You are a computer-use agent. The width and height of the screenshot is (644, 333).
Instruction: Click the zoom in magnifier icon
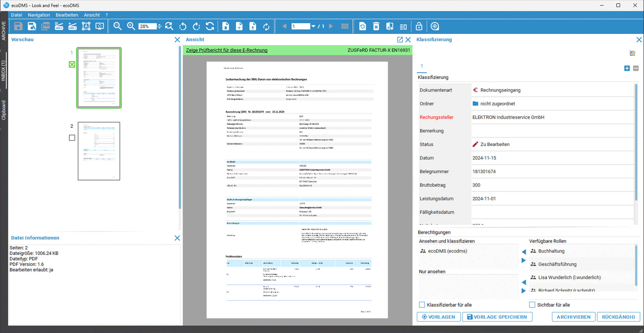click(131, 26)
